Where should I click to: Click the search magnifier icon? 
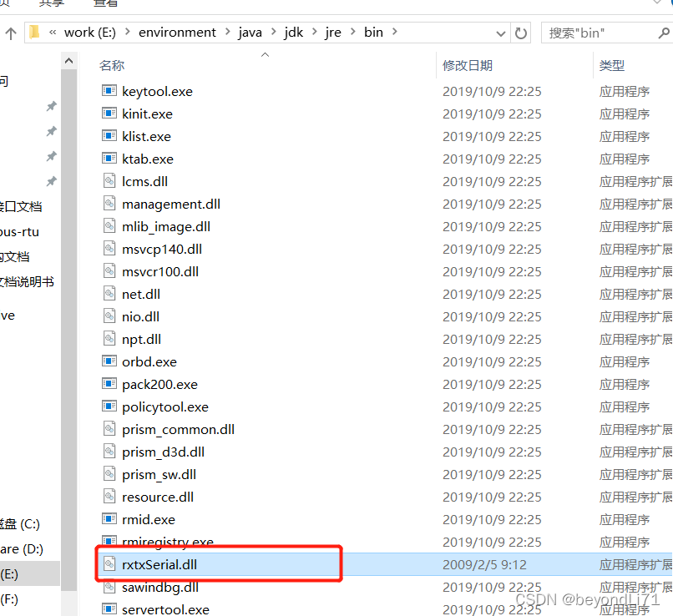tap(664, 33)
